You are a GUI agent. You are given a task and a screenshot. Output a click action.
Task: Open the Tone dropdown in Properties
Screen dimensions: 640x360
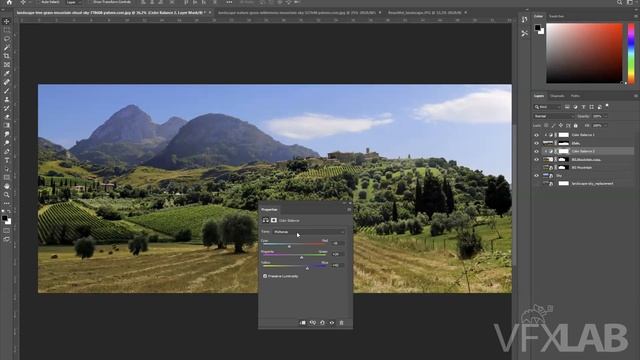coord(308,232)
